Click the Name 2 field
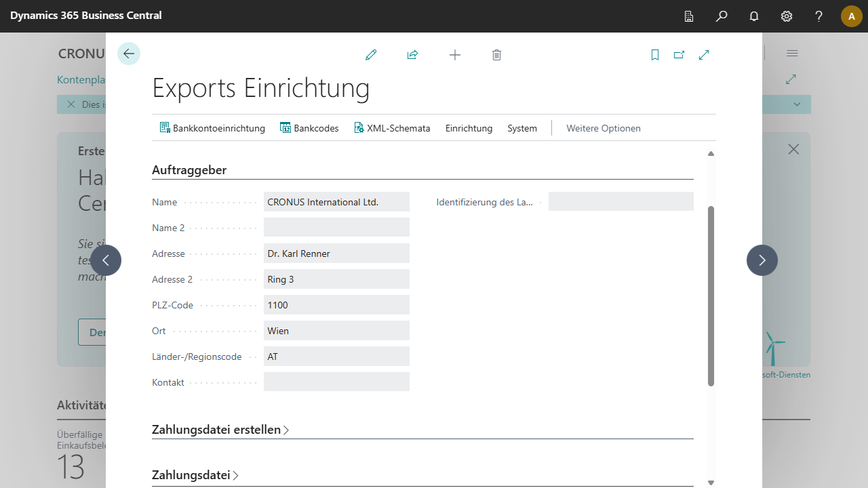 coord(336,228)
